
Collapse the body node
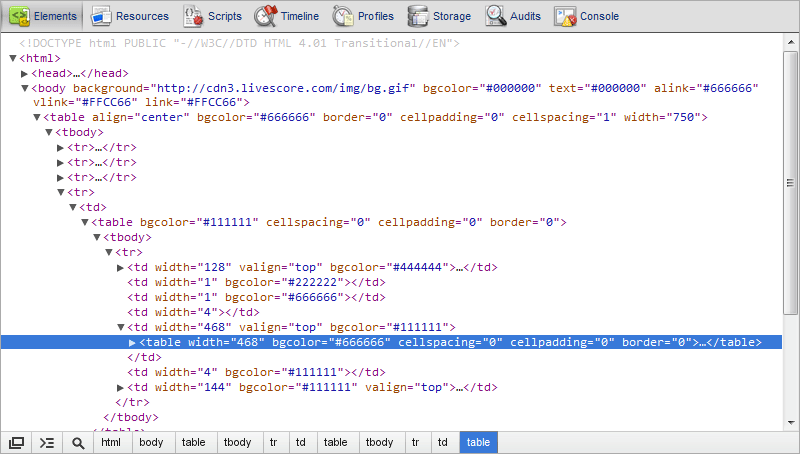click(24, 88)
